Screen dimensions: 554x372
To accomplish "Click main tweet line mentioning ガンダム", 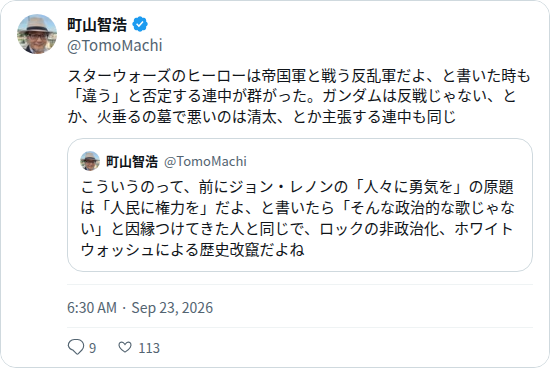I will click(x=292, y=96).
